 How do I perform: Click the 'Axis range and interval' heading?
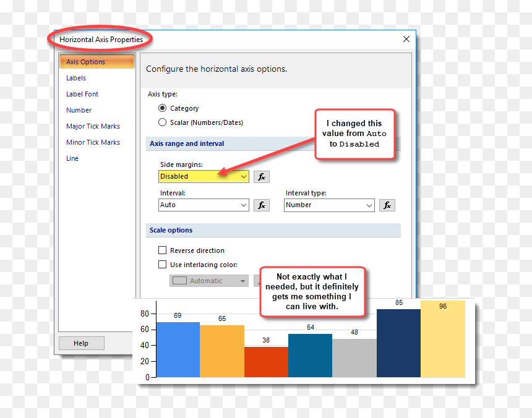click(187, 143)
